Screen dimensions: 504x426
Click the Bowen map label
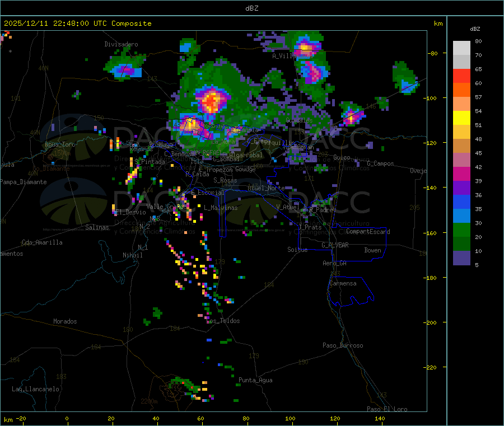[x=372, y=250]
